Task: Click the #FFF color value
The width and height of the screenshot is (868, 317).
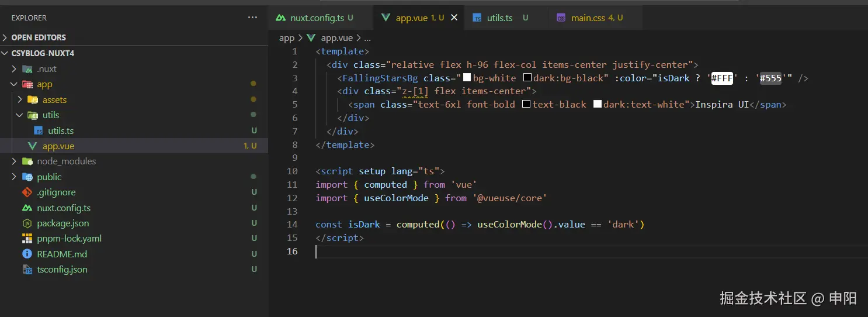Action: [x=723, y=78]
